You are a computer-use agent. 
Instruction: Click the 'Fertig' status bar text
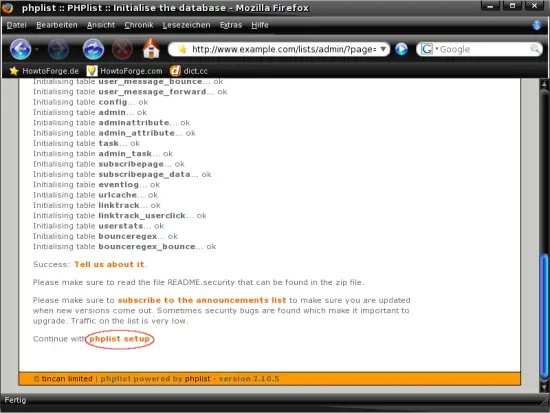(15, 400)
